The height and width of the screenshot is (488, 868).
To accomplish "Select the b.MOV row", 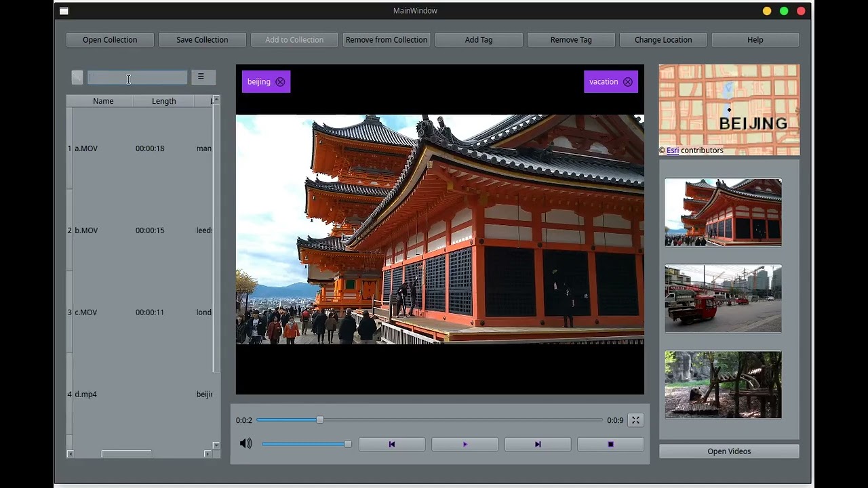I will click(x=142, y=230).
